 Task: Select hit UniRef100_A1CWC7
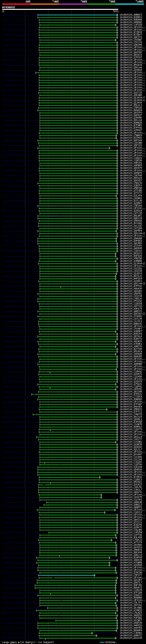(x=131, y=620)
